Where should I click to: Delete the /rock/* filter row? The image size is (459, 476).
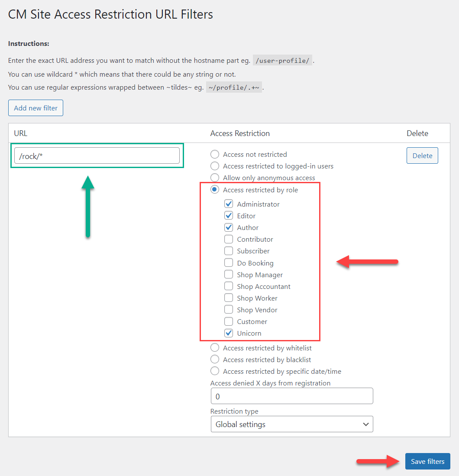pyautogui.click(x=422, y=155)
